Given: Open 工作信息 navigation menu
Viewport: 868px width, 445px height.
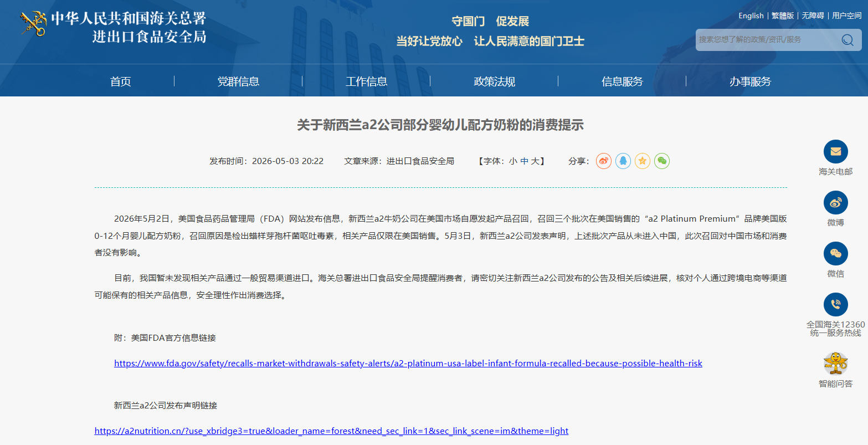Looking at the screenshot, I should [x=366, y=81].
